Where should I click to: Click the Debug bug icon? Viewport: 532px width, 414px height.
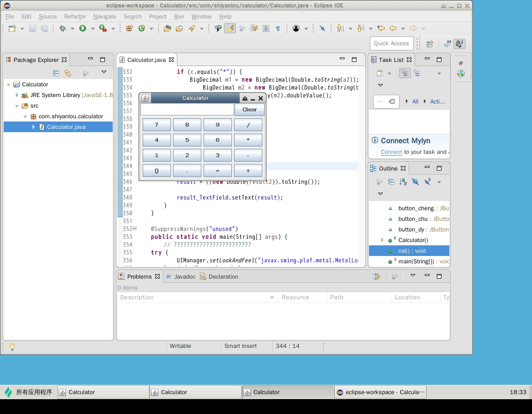point(63,29)
